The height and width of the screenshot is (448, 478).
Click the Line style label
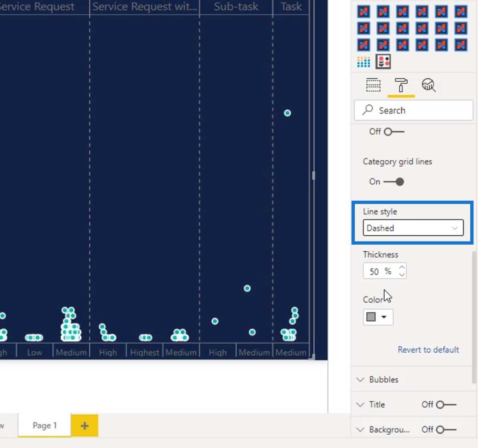(x=380, y=212)
